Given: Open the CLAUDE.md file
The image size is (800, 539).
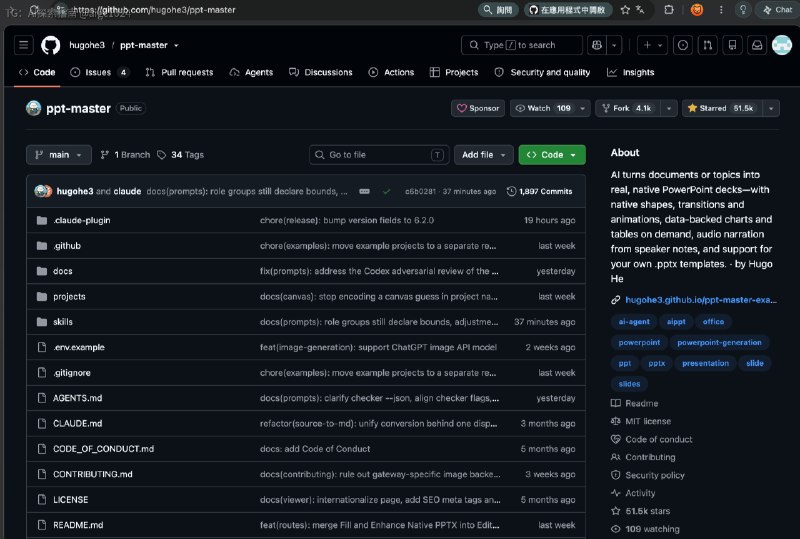Looking at the screenshot, I should point(78,423).
